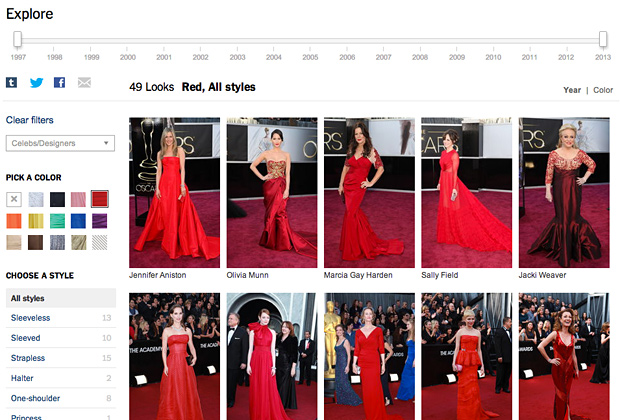Sort looks by Year
Viewport: 620px width, 420px height.
pos(572,90)
